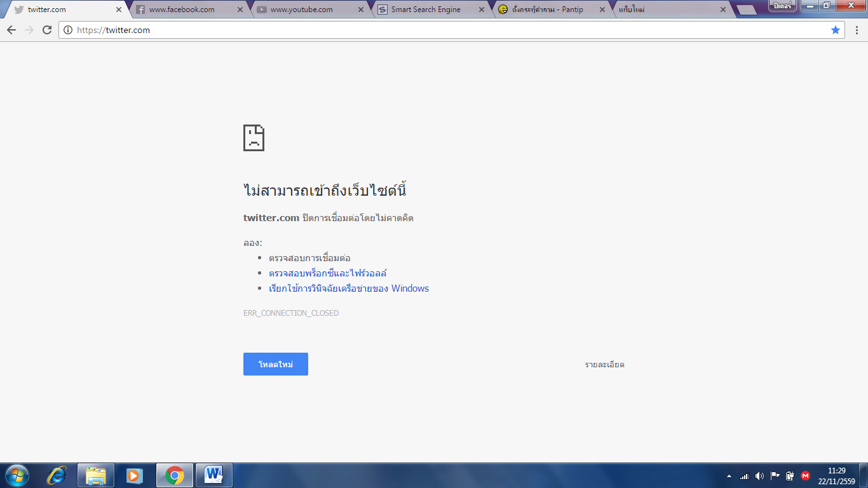Open Windows Media Player from the taskbar
This screenshot has height=488, width=868.
click(x=135, y=475)
